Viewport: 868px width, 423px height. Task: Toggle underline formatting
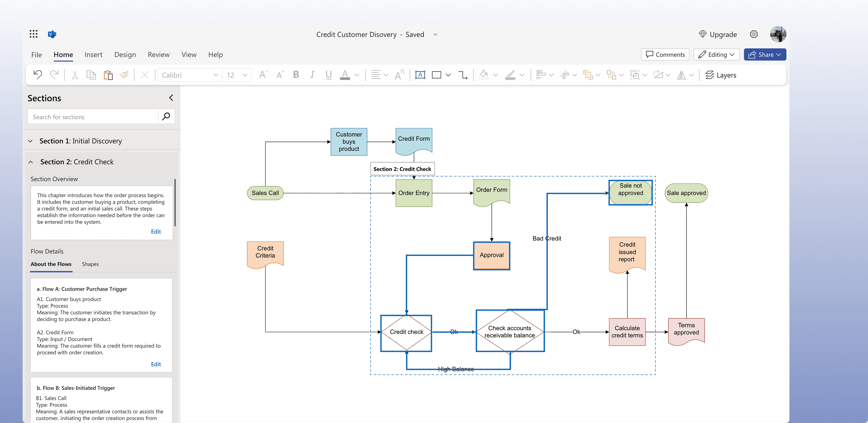(329, 75)
